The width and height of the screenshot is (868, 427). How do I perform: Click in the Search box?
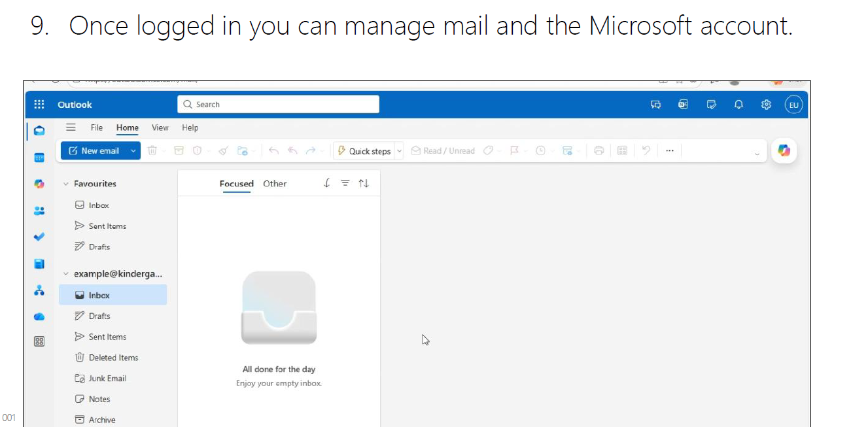278,105
